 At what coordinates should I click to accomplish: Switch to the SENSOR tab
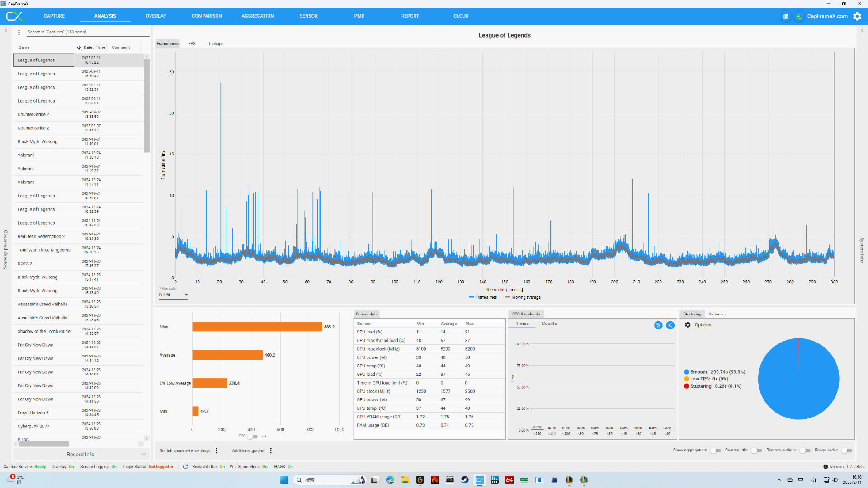[x=308, y=16]
